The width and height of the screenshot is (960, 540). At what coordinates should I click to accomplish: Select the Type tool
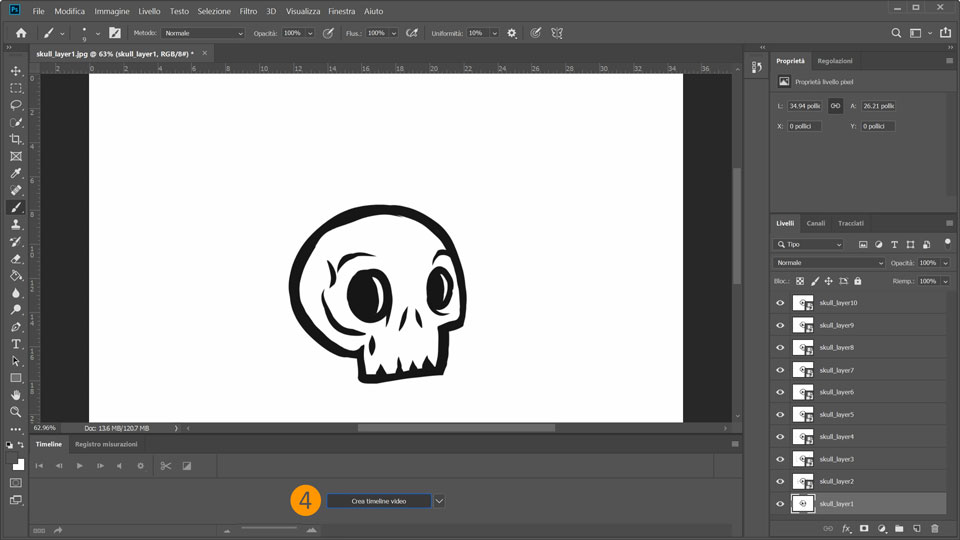coord(16,344)
